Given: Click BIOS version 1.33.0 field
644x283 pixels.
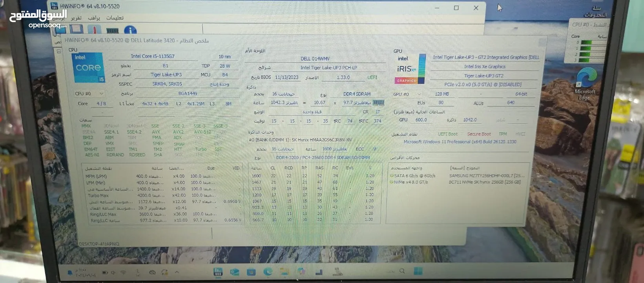Looking at the screenshot, I should pos(343,77).
